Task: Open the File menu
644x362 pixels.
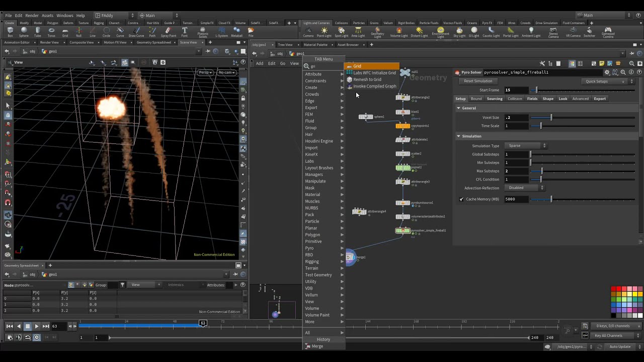Action: (9, 16)
